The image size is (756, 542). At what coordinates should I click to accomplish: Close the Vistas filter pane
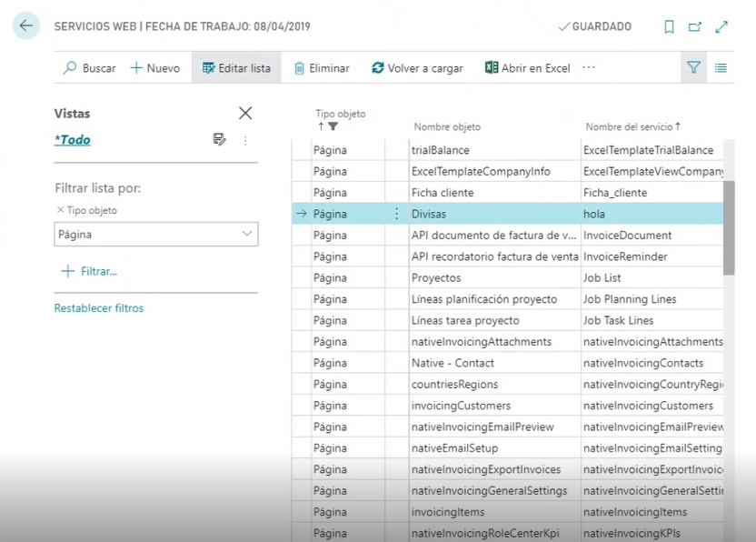[x=245, y=113]
